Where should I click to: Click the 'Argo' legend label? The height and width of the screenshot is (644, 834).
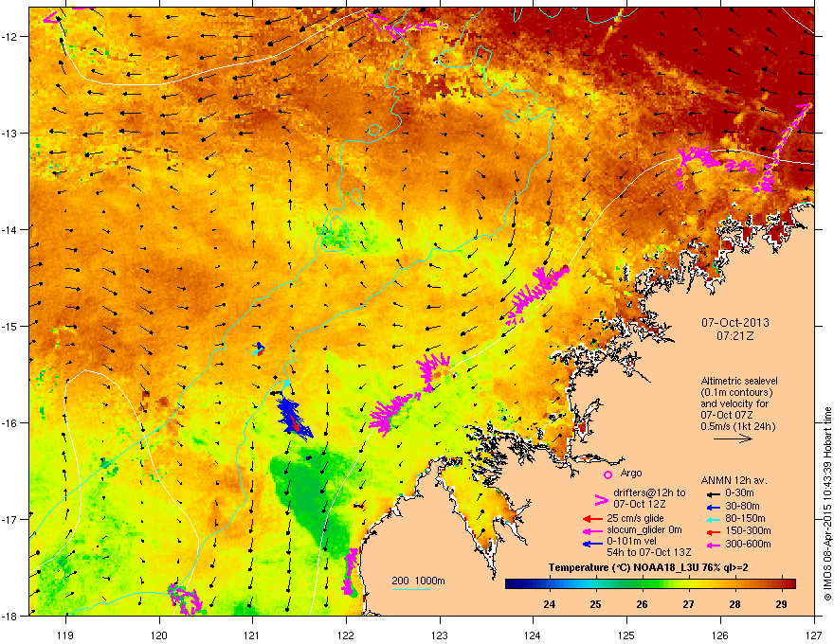pyautogui.click(x=631, y=473)
